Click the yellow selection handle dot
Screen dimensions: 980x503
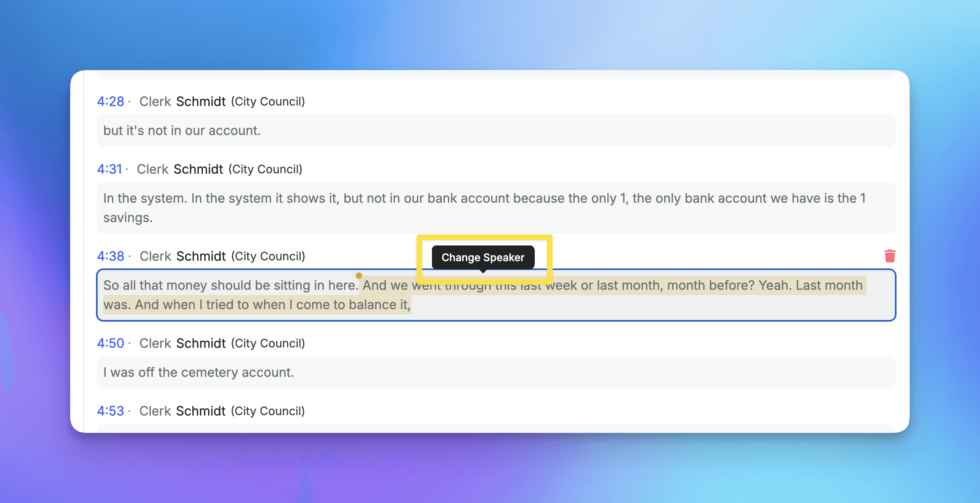pos(359,275)
